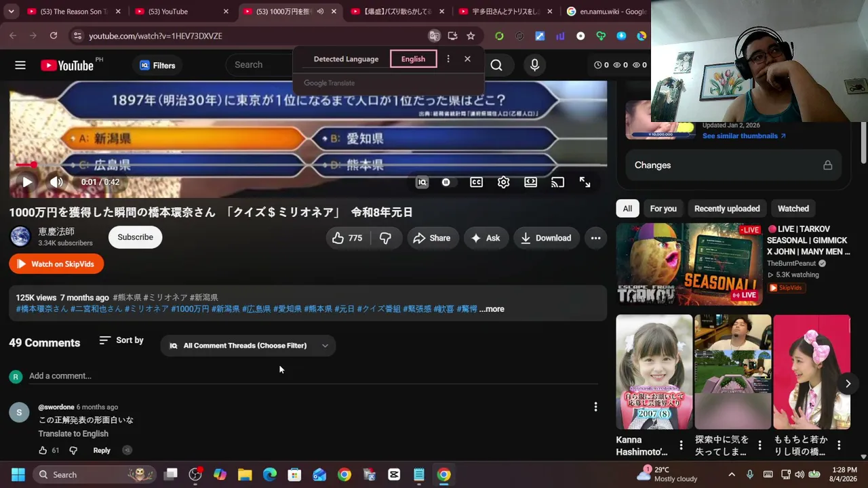Like the video
The height and width of the screenshot is (488, 868).
[347, 238]
